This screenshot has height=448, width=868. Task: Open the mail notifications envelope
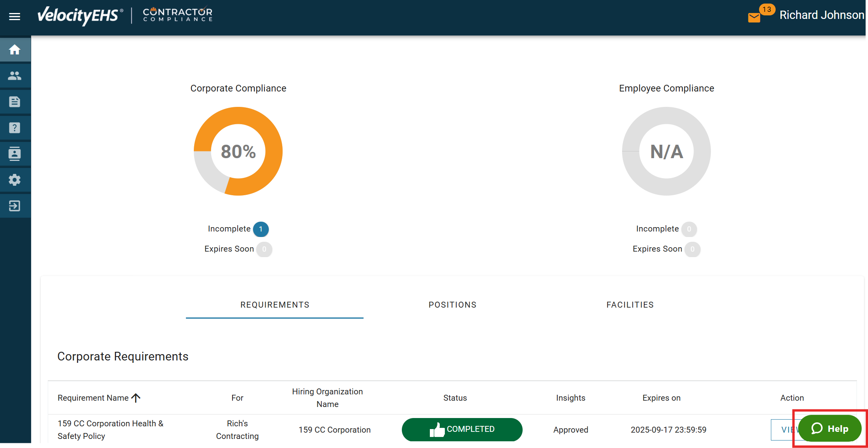pyautogui.click(x=754, y=17)
